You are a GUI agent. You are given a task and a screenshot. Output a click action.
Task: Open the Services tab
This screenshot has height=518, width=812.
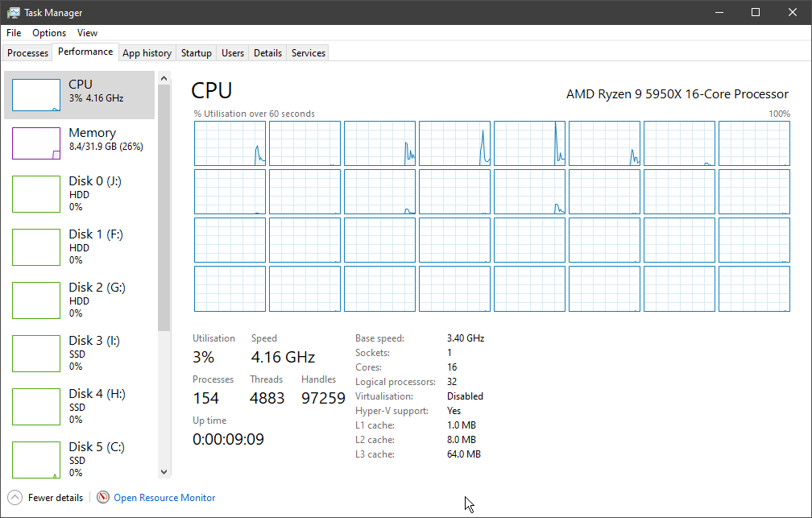point(308,53)
